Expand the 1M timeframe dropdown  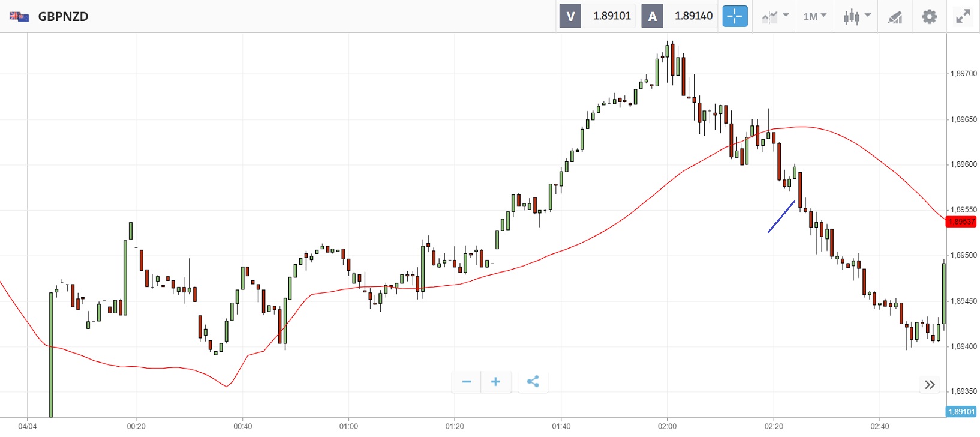tap(814, 16)
